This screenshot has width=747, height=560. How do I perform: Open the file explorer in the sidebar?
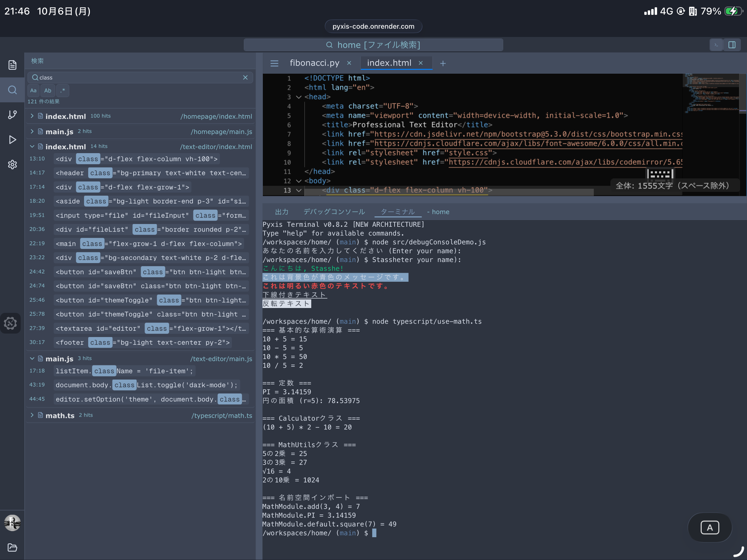(x=12, y=65)
